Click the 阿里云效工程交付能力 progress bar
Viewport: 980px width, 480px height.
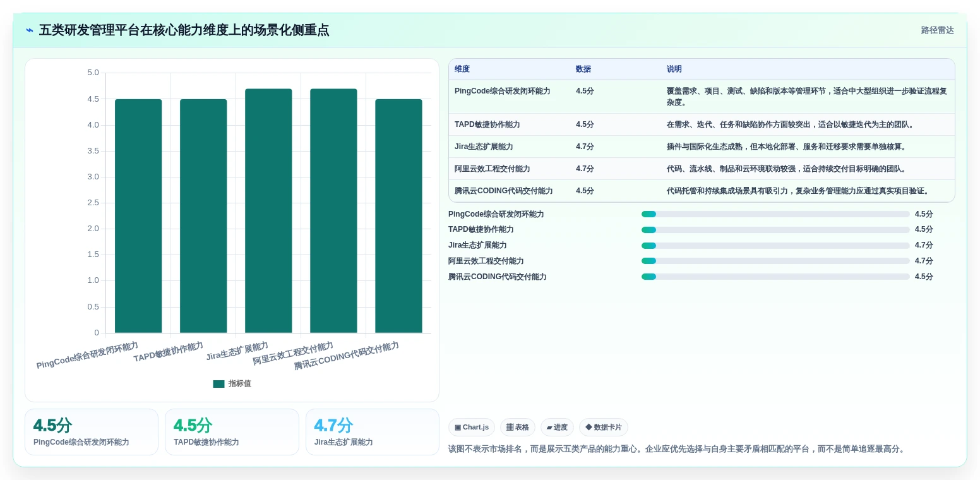[775, 261]
